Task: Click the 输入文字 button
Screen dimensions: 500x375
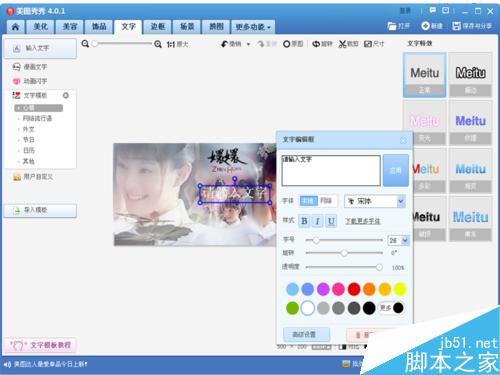Action: pos(40,48)
